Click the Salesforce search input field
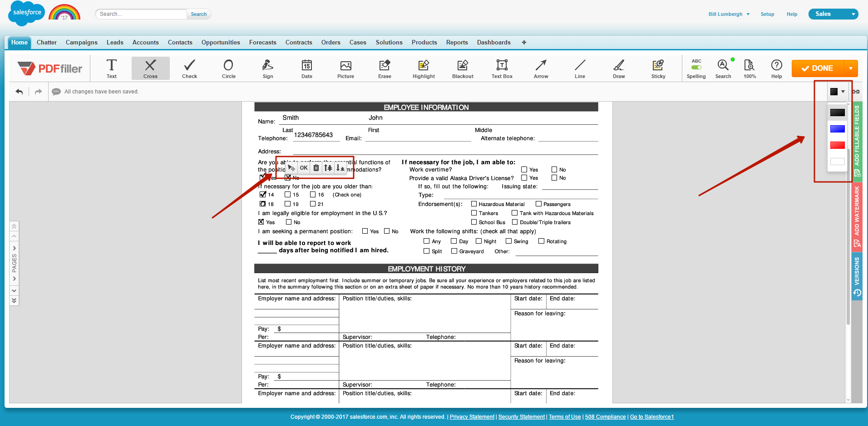 tap(141, 14)
